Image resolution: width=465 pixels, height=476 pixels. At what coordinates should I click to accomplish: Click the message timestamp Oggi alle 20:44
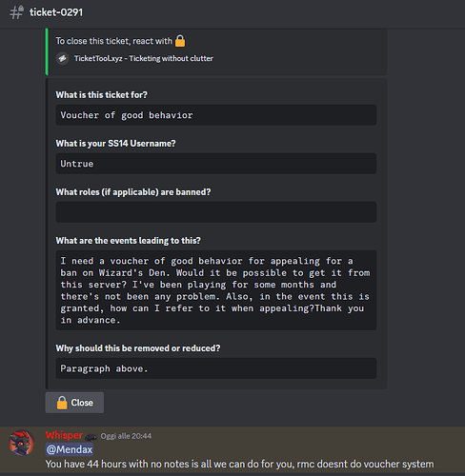point(126,436)
